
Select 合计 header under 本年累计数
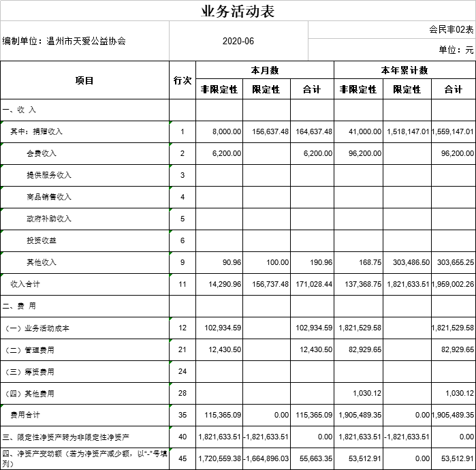(x=453, y=89)
